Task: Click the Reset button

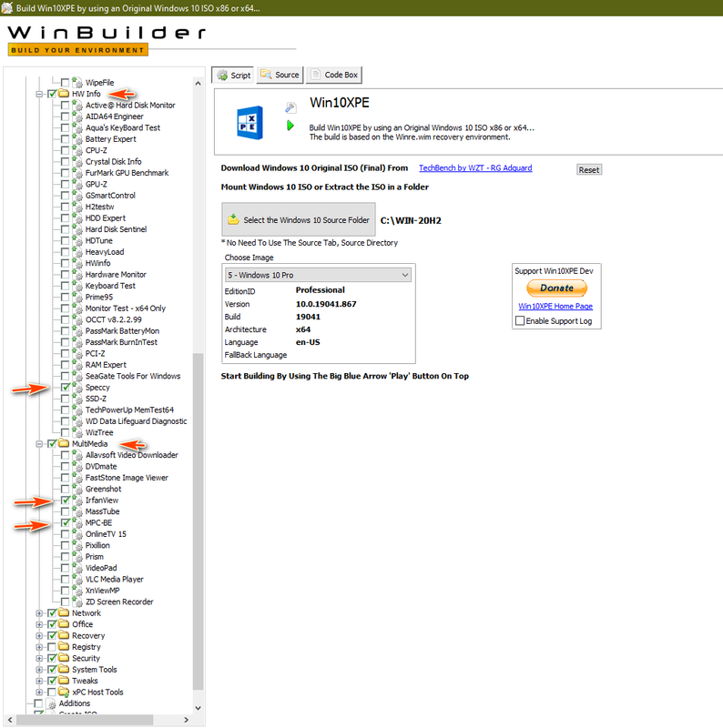Action: [589, 169]
